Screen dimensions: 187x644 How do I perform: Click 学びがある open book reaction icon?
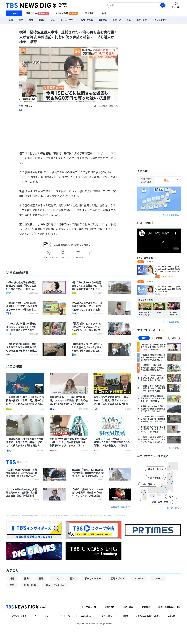coord(78,253)
